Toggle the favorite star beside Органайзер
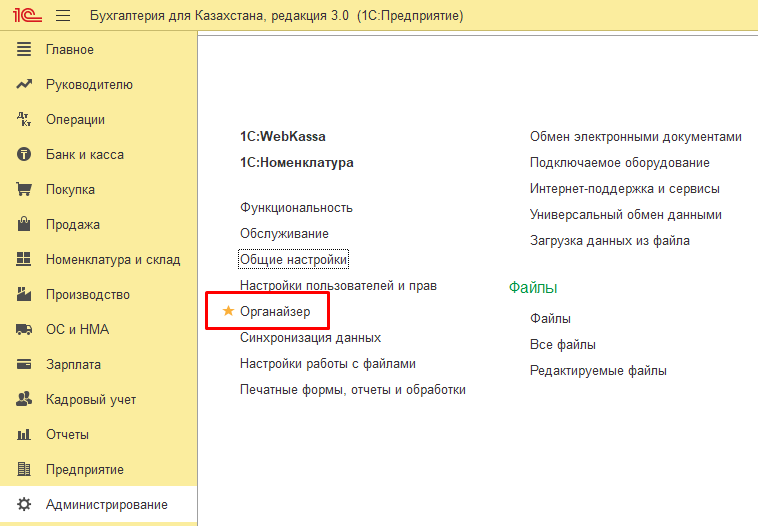 pyautogui.click(x=227, y=312)
